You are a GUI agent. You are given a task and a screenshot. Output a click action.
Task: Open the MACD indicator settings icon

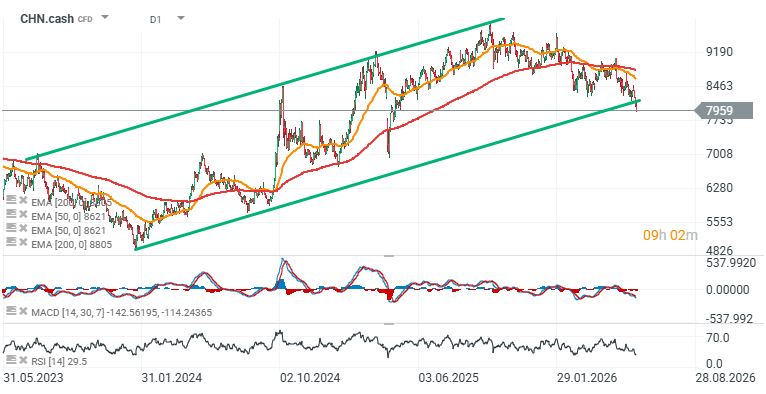tap(10, 312)
